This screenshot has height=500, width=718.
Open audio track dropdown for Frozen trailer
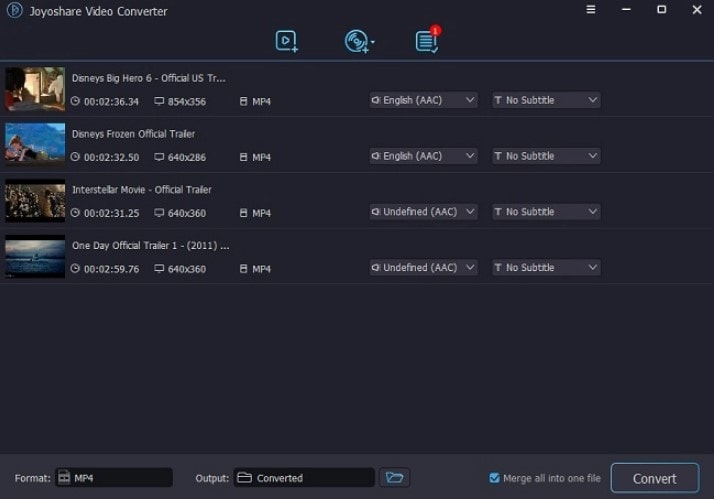[424, 156]
